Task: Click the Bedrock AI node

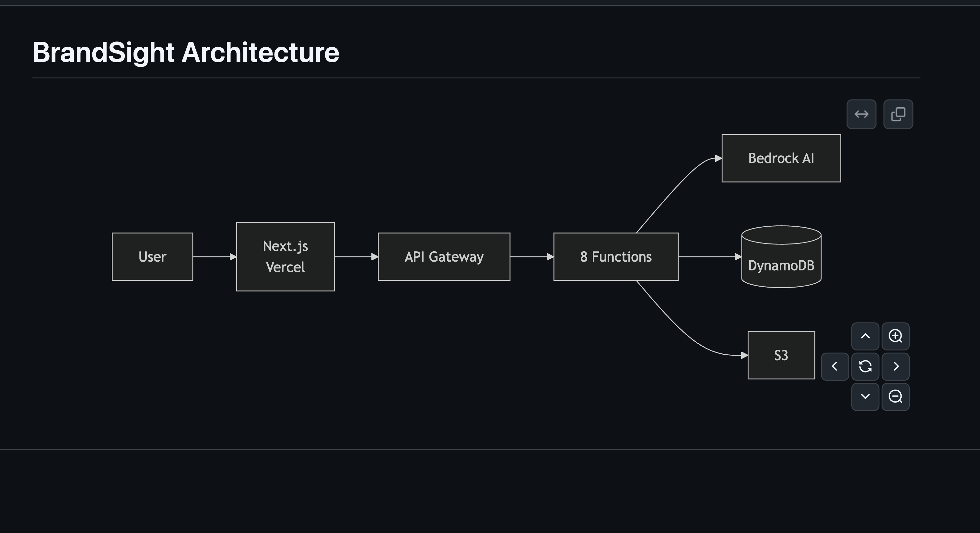Action: pos(781,158)
